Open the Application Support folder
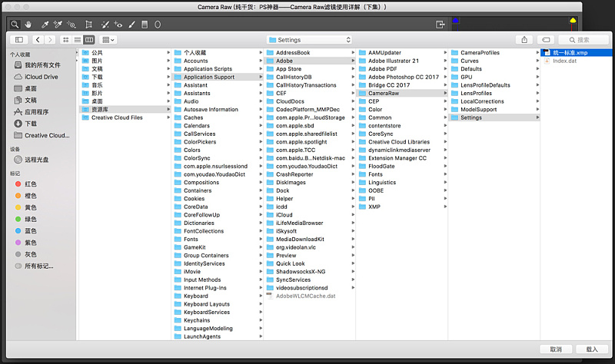This screenshot has height=364, width=615. (x=218, y=77)
